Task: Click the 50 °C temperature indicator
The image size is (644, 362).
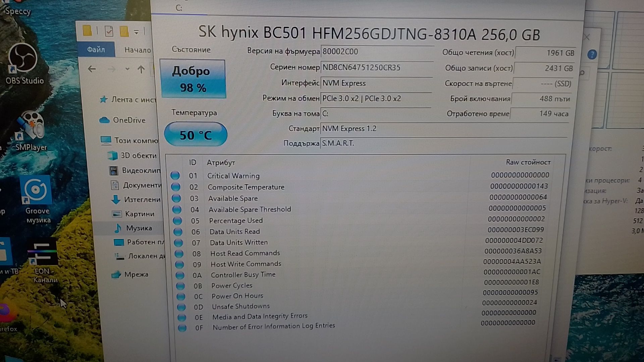Action: coord(196,135)
